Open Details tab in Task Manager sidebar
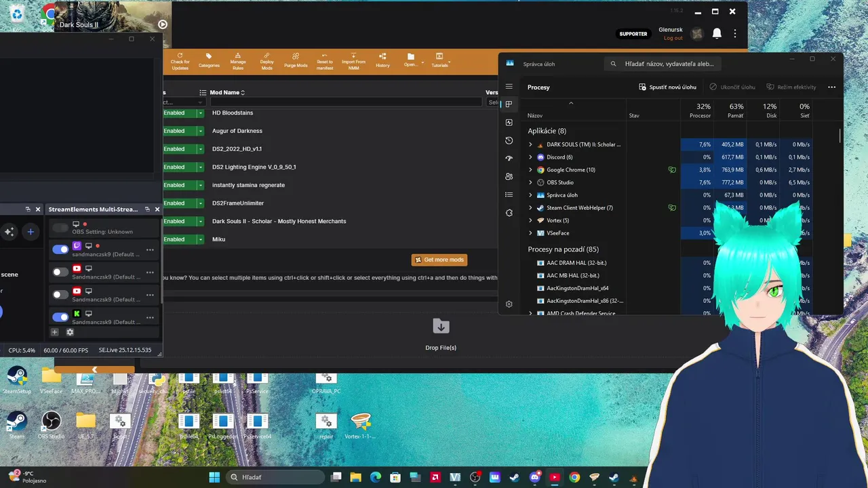Viewport: 868px width, 488px height. coord(509,195)
